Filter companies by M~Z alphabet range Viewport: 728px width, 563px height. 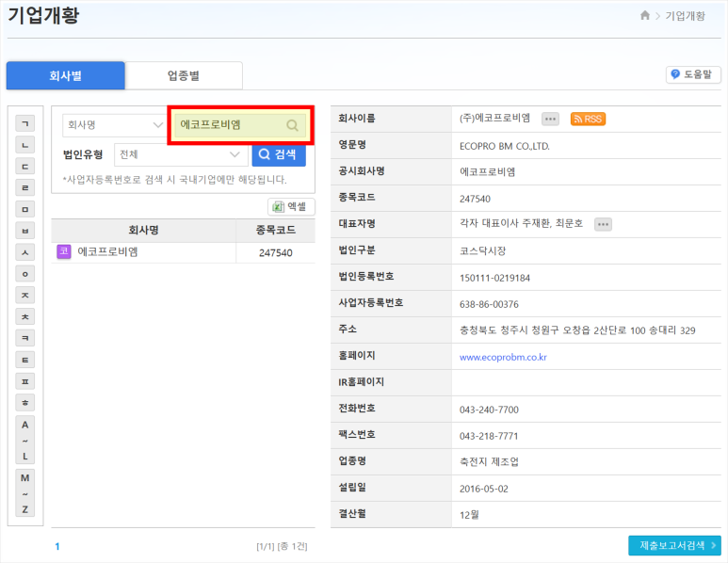(25, 493)
